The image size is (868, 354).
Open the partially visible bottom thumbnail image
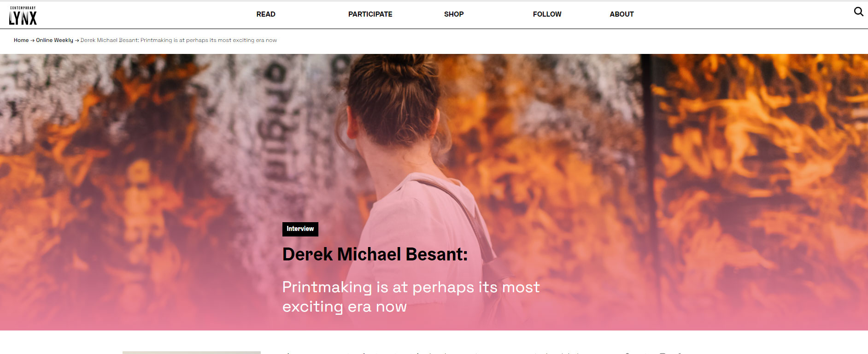click(192, 353)
